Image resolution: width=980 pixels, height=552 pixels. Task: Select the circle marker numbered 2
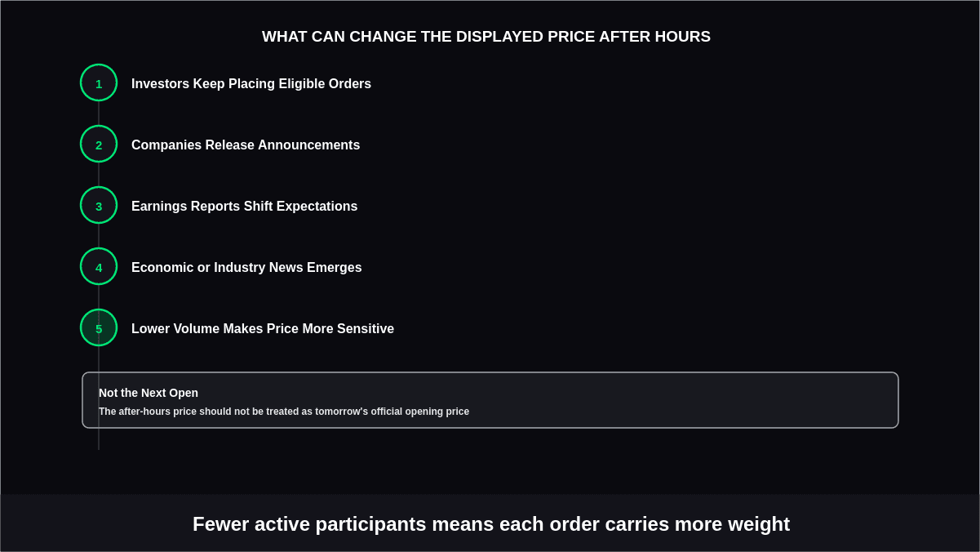point(99,144)
